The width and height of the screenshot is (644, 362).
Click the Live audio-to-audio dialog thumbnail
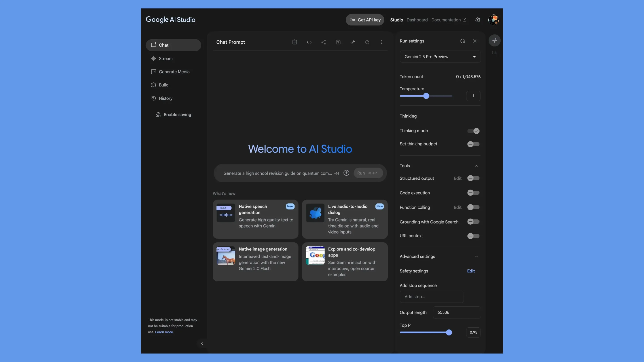point(315,213)
